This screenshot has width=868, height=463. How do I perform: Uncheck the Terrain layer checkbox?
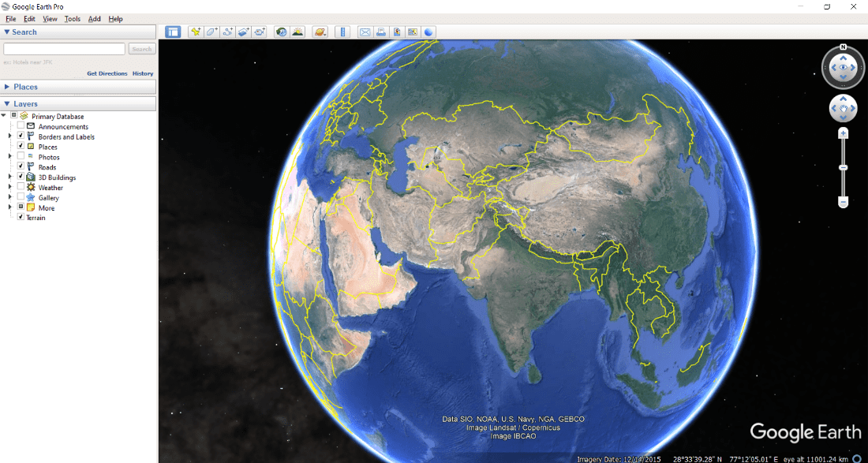[21, 218]
